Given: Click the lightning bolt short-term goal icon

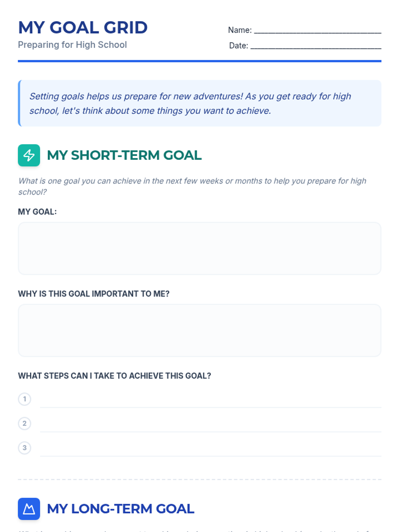Looking at the screenshot, I should (29, 155).
